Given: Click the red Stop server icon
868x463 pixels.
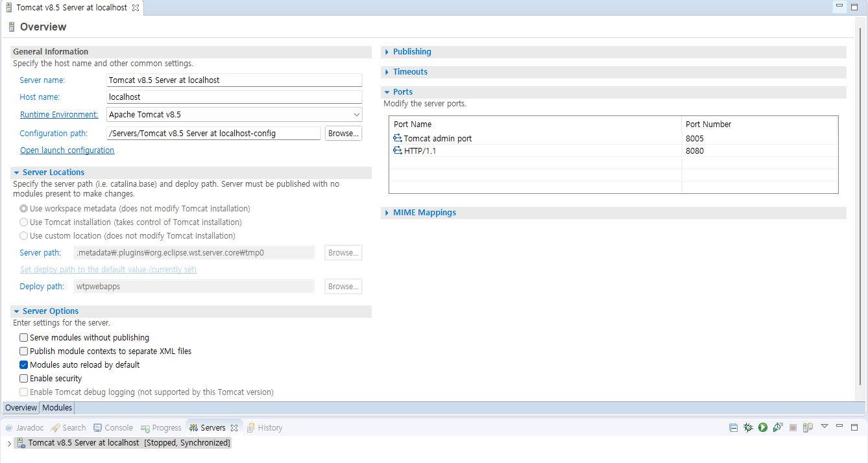Looking at the screenshot, I should click(x=793, y=428).
